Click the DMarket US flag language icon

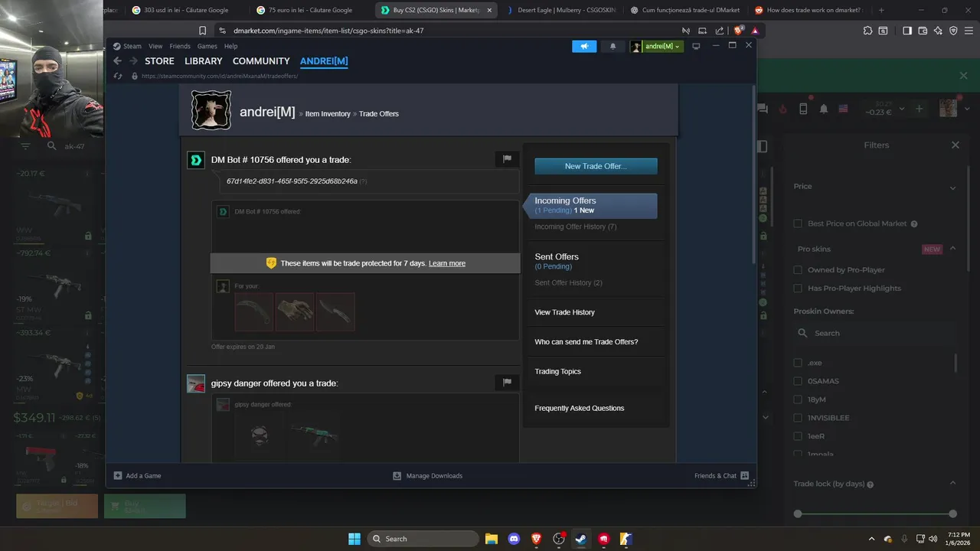tap(843, 109)
